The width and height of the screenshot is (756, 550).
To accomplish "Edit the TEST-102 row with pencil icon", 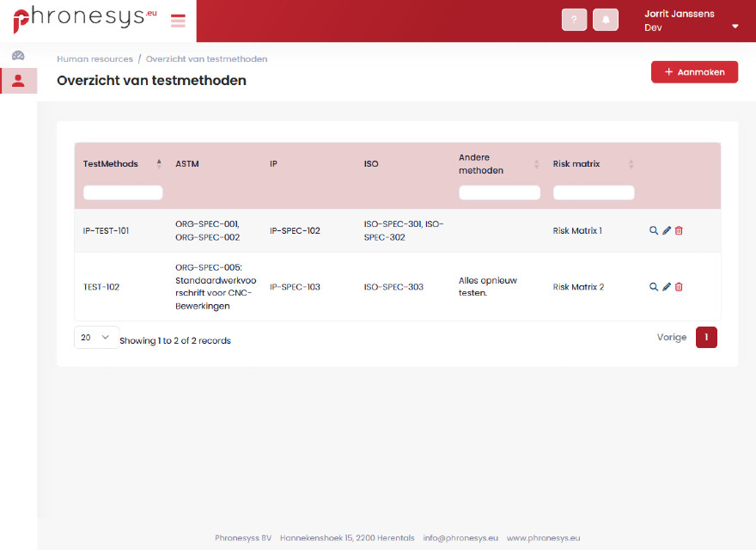I will (x=667, y=287).
